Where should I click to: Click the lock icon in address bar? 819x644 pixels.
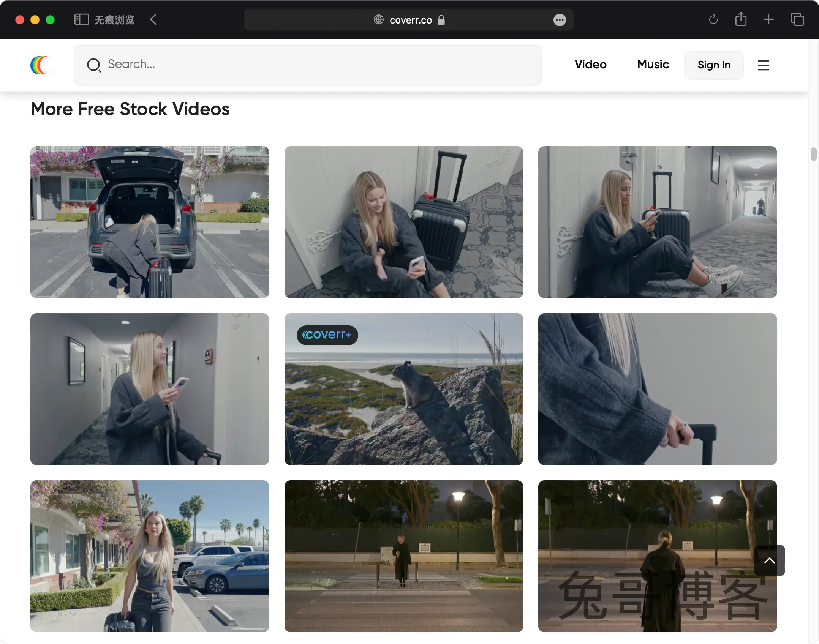click(x=441, y=20)
